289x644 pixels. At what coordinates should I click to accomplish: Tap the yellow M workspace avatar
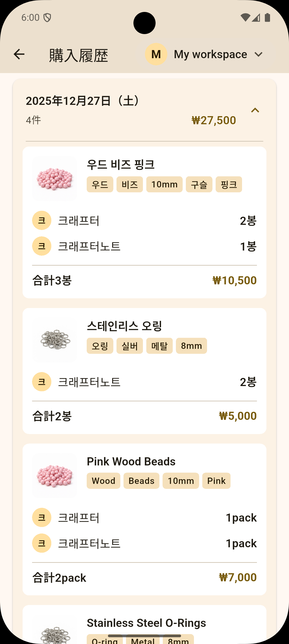pyautogui.click(x=156, y=54)
